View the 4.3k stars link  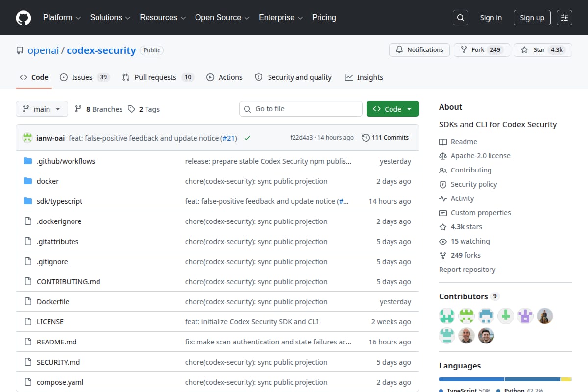461,227
